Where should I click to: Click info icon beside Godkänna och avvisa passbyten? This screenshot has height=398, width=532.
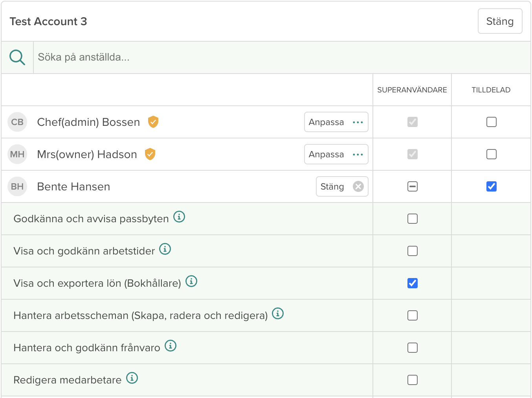pos(179,217)
